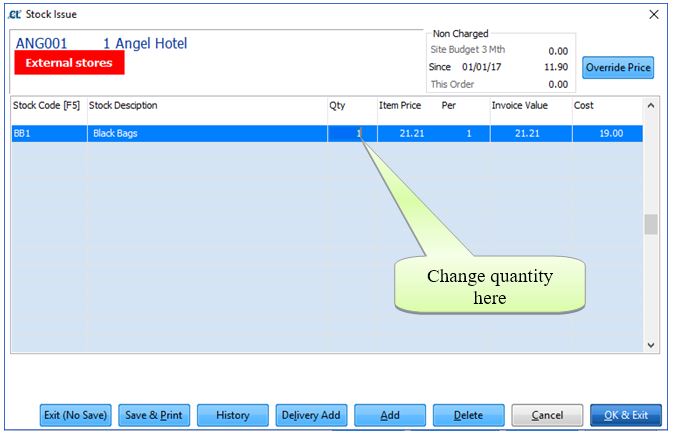Click the Stock Code [F5] column header
The height and width of the screenshot is (433, 674).
pyautogui.click(x=47, y=105)
